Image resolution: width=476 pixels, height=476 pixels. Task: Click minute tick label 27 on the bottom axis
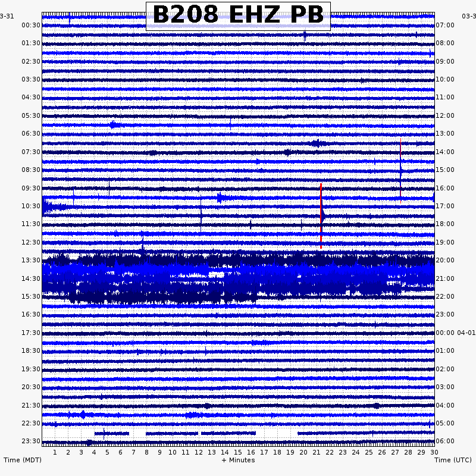395,452
